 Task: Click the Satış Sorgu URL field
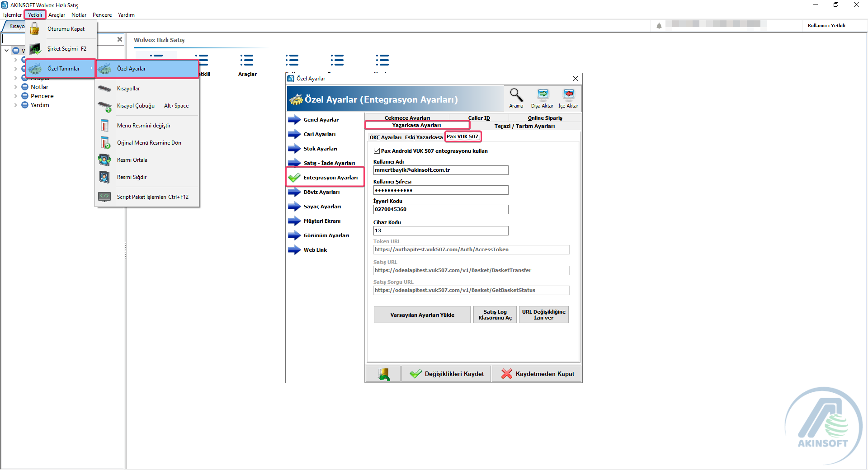[x=471, y=290]
